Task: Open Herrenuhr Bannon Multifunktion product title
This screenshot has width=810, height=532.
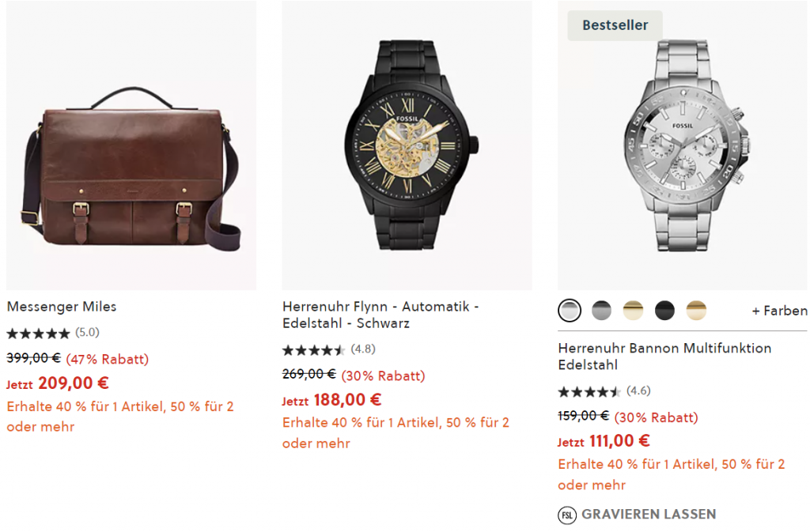Action: click(664, 357)
